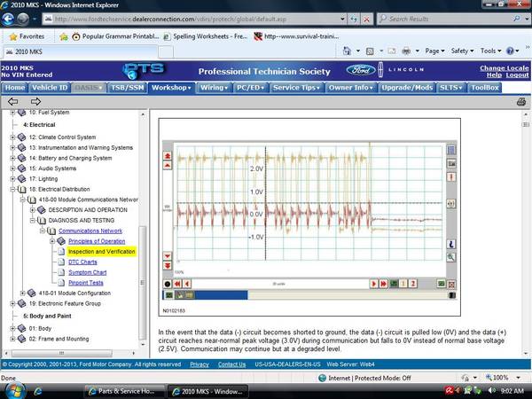Go forward with the right arrow icon

pos(35,101)
